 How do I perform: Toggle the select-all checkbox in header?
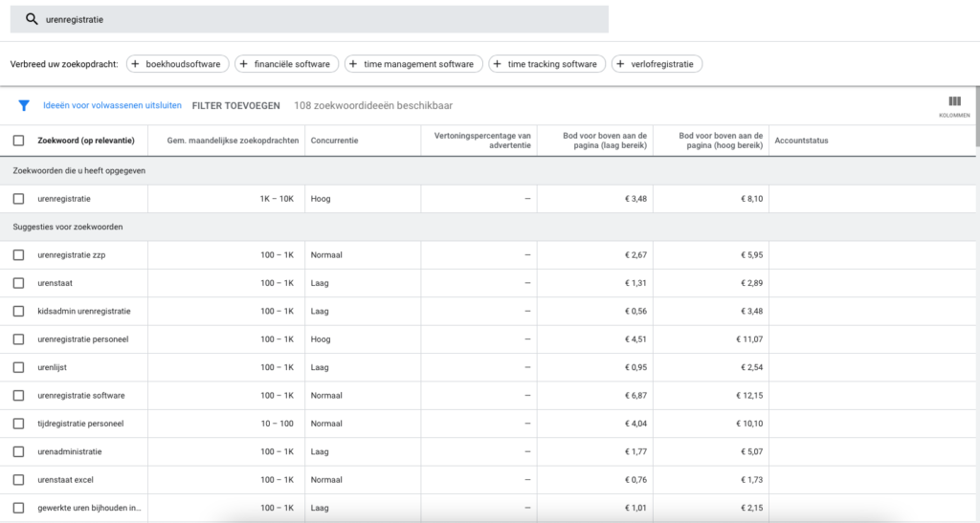tap(19, 141)
